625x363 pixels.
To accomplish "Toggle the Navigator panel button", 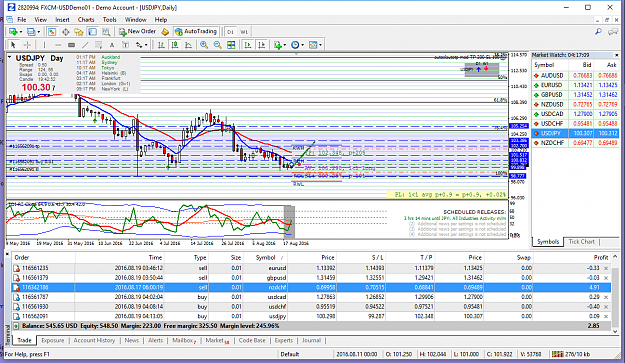I will click(x=79, y=32).
